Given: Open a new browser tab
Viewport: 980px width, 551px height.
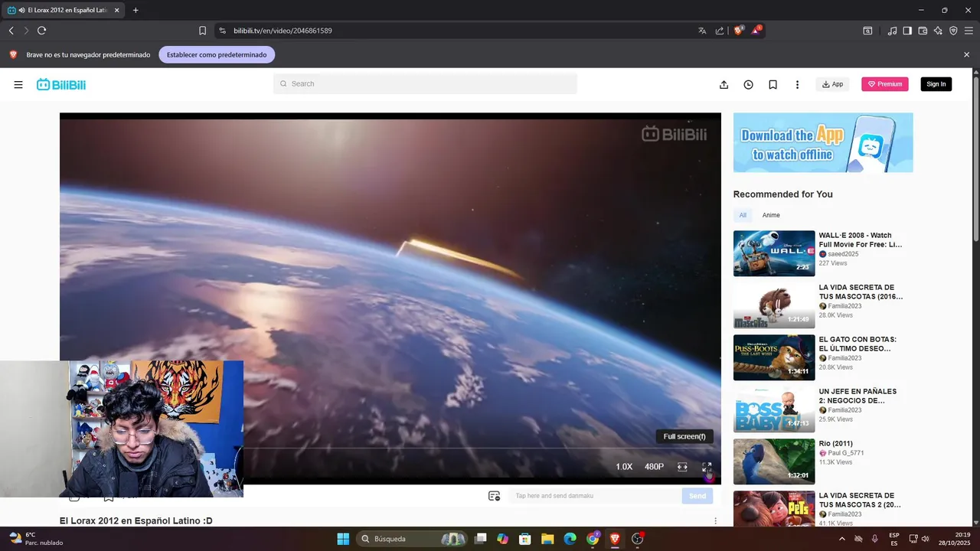Looking at the screenshot, I should 136,10.
